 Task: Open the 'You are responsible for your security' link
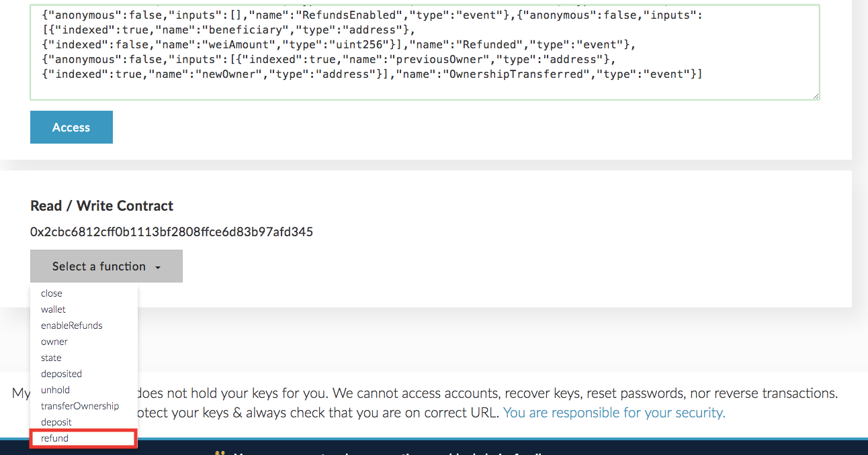[x=614, y=413]
